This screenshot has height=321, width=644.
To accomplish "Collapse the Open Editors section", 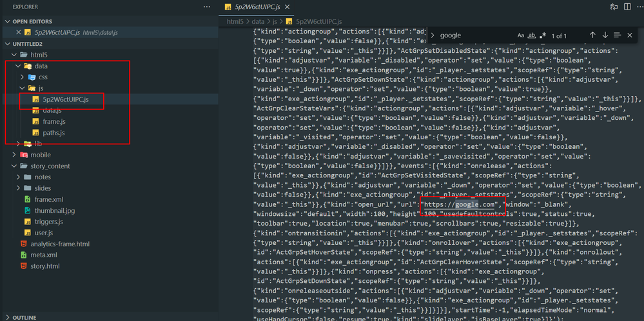I will (7, 21).
